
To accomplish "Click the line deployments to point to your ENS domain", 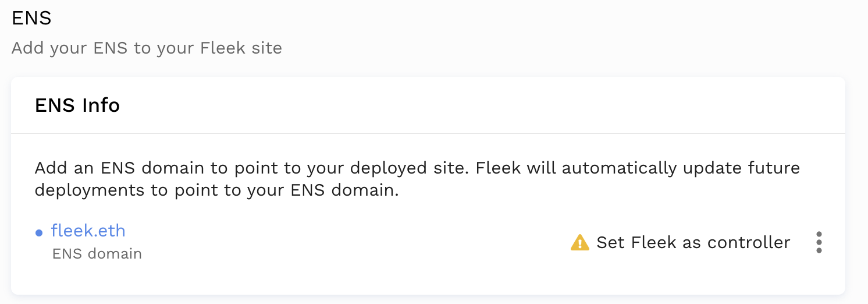I will tap(216, 190).
